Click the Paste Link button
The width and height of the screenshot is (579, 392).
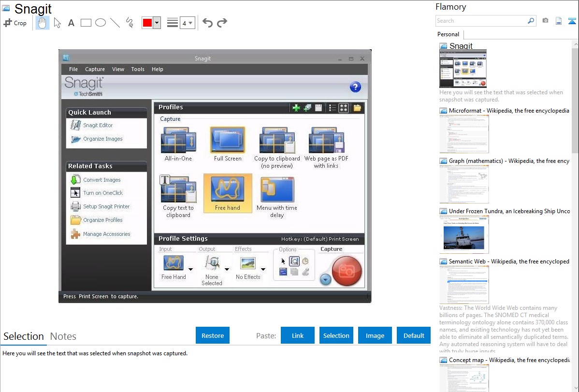click(x=298, y=335)
